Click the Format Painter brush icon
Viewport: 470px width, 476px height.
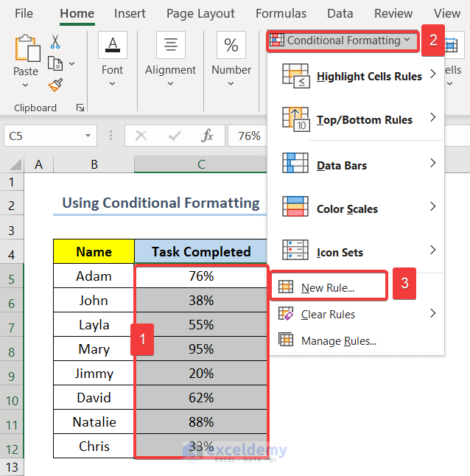pos(55,85)
